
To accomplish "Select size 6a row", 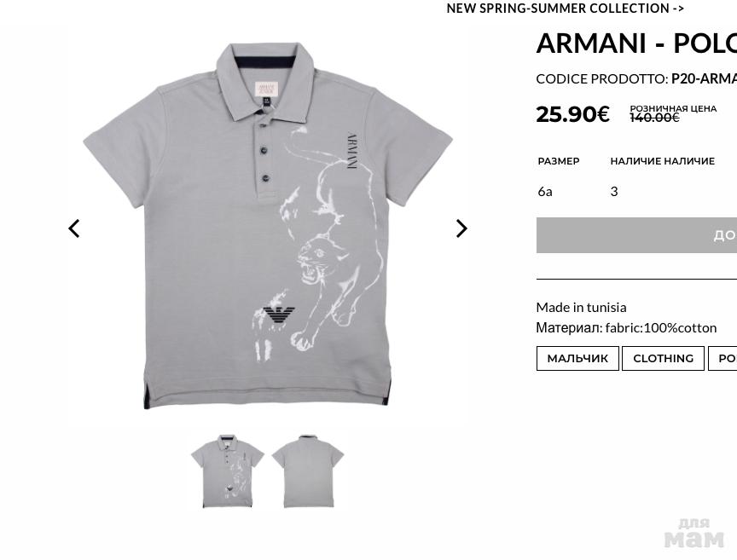I will [636, 192].
